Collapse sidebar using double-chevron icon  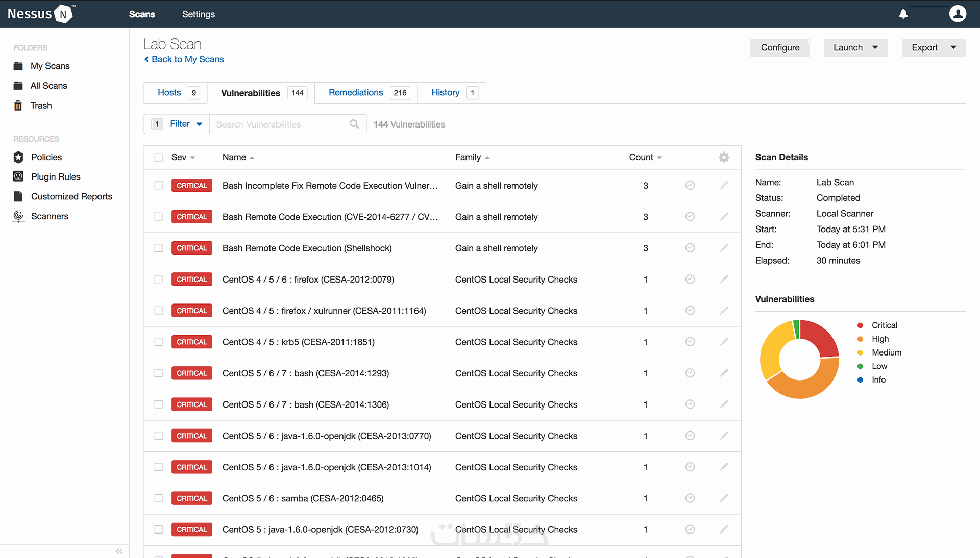pyautogui.click(x=119, y=551)
